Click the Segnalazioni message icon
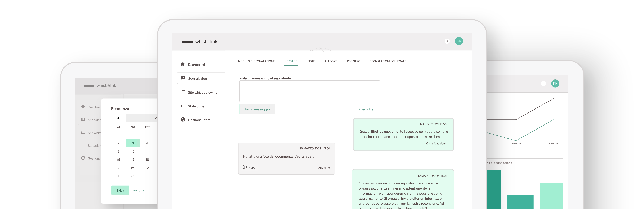 [183, 78]
